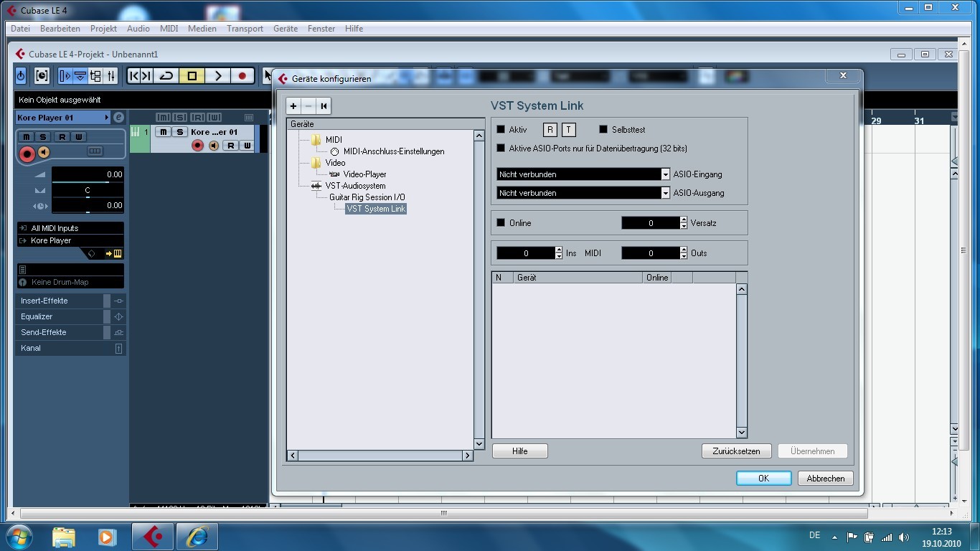This screenshot has width=980, height=551.
Task: Click the Record button in the transport toolbar
Action: [x=242, y=75]
